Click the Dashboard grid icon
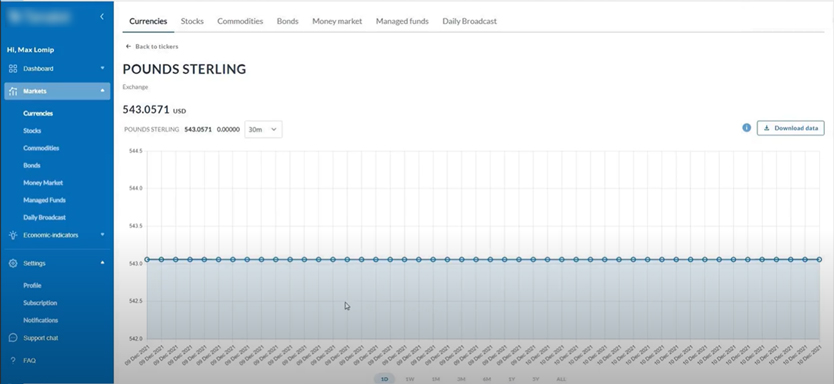 [x=13, y=69]
